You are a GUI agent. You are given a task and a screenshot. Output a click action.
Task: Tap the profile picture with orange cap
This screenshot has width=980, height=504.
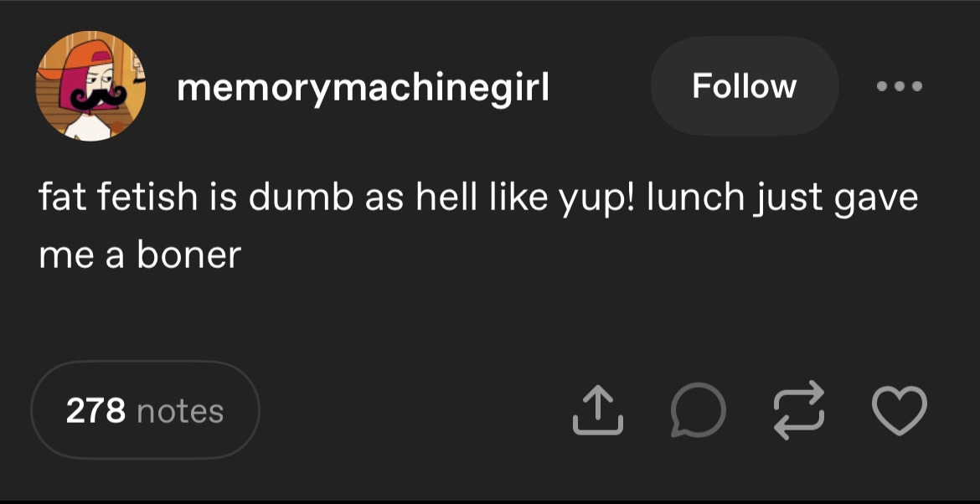click(90, 86)
